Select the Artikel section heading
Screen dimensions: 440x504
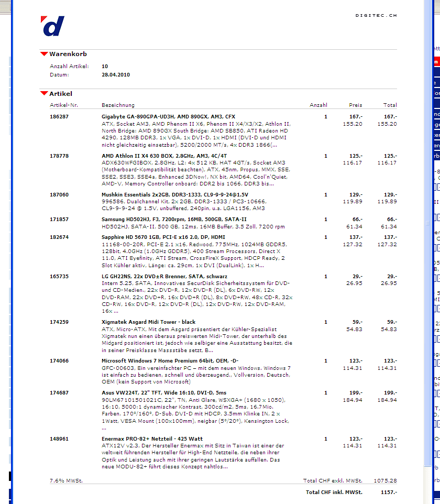click(61, 94)
